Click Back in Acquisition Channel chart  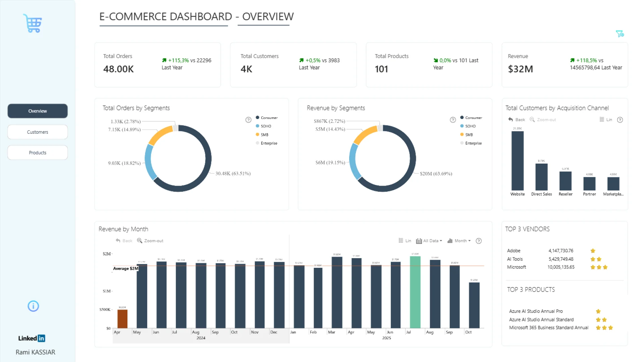pyautogui.click(x=517, y=120)
